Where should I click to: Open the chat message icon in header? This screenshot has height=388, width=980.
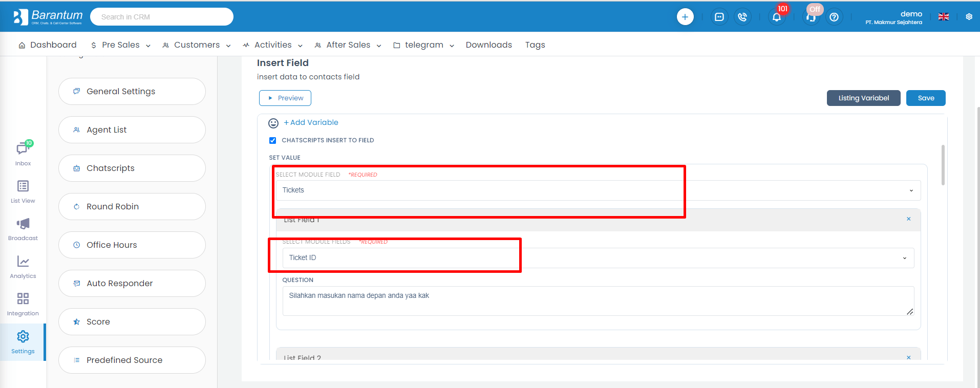pyautogui.click(x=719, y=17)
